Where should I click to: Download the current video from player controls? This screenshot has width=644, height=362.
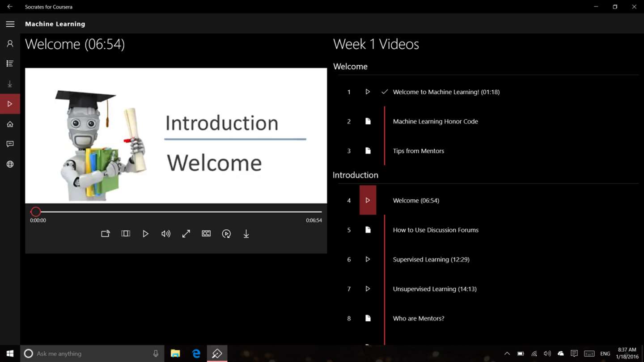click(246, 234)
